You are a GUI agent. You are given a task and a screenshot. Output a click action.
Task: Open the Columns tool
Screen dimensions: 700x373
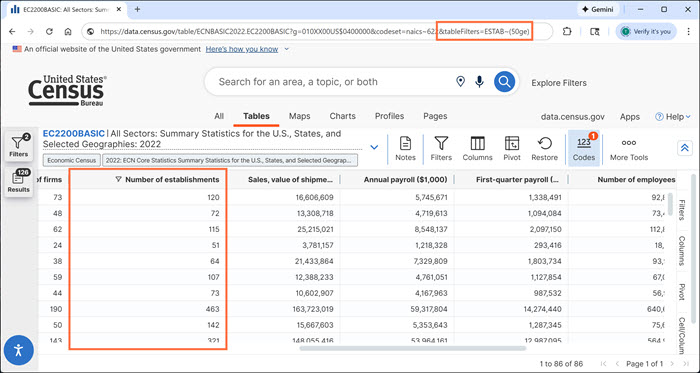477,149
